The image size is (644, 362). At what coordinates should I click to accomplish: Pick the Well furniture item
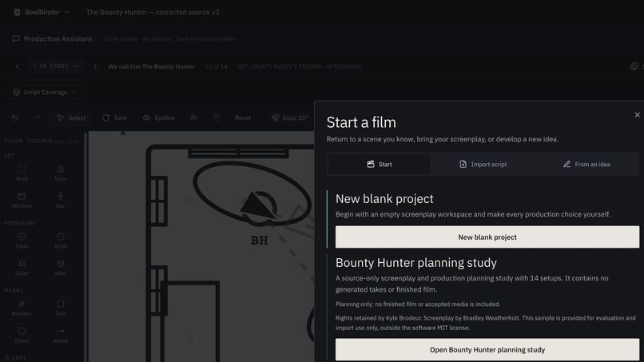pyautogui.click(x=61, y=268)
